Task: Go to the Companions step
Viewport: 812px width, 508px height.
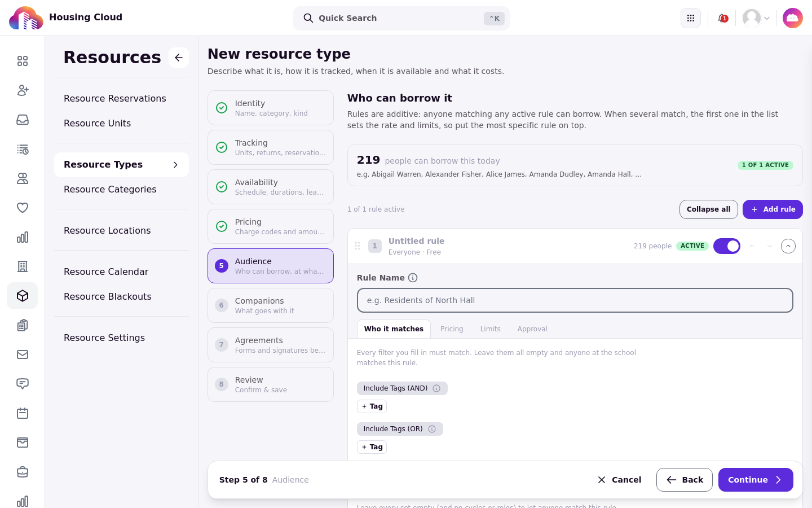Action: pyautogui.click(x=271, y=305)
